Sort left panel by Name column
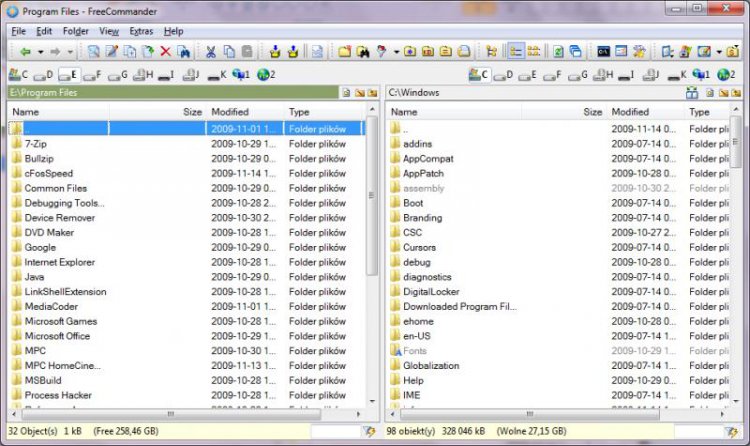750x446 pixels. point(59,112)
